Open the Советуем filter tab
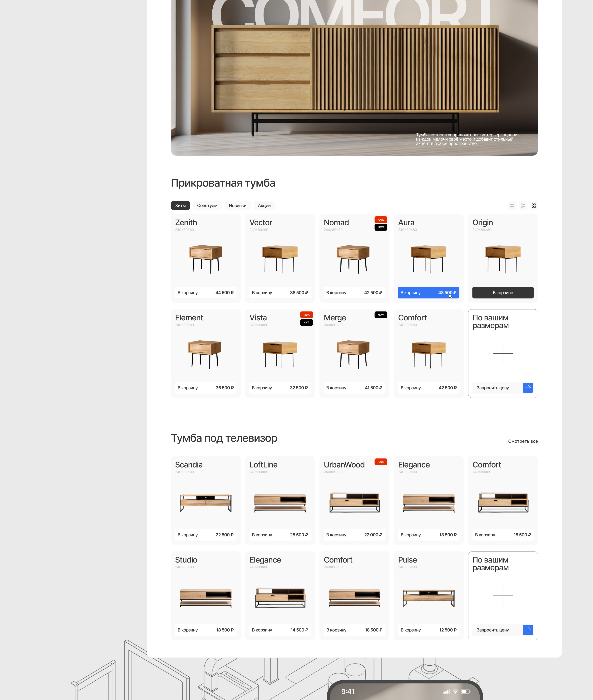 click(207, 206)
